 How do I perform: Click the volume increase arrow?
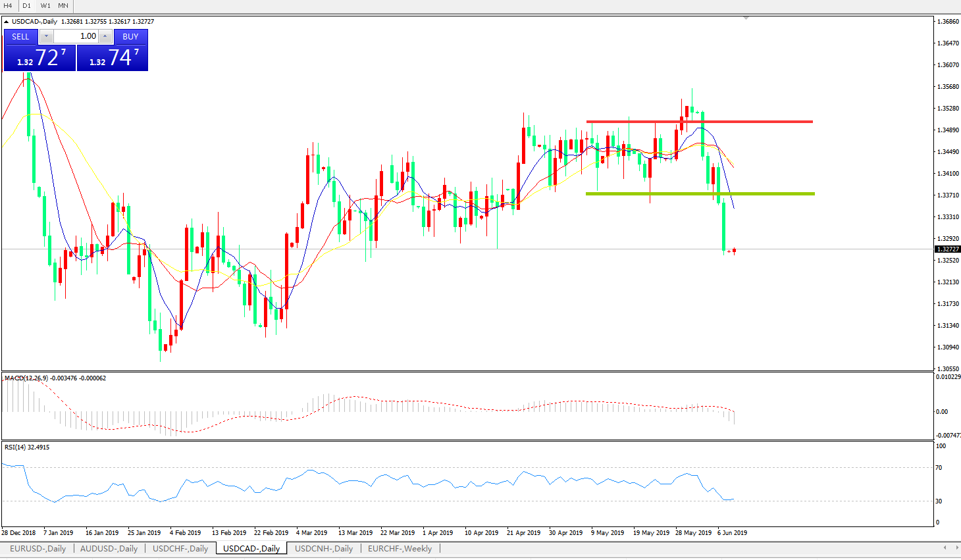[x=105, y=36]
